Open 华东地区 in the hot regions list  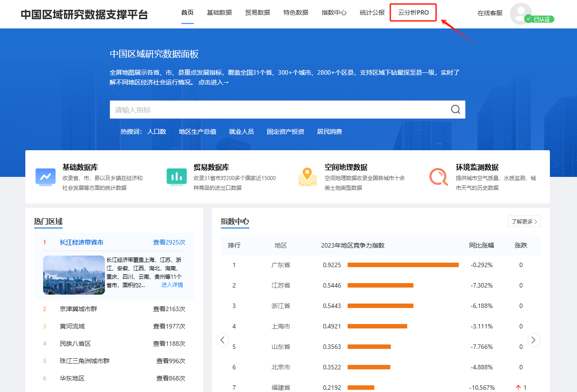point(72,378)
